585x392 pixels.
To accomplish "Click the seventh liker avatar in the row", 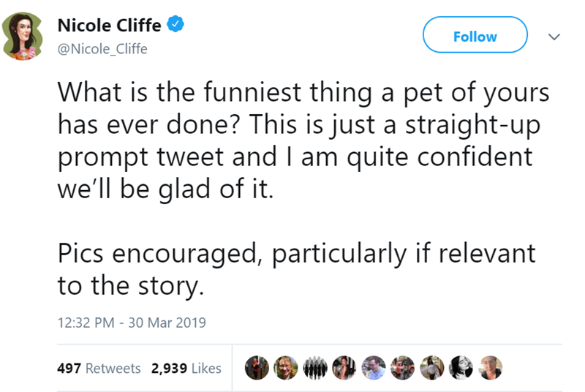I will tap(432, 368).
